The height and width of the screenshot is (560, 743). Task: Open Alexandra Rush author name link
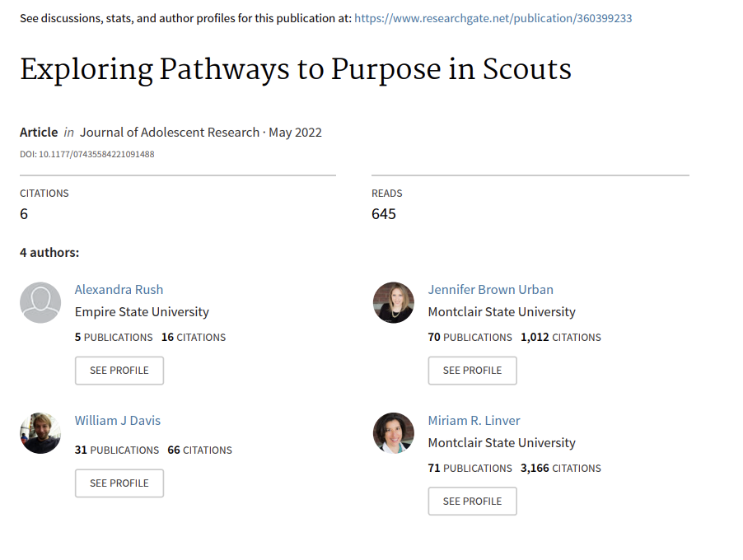(x=119, y=290)
